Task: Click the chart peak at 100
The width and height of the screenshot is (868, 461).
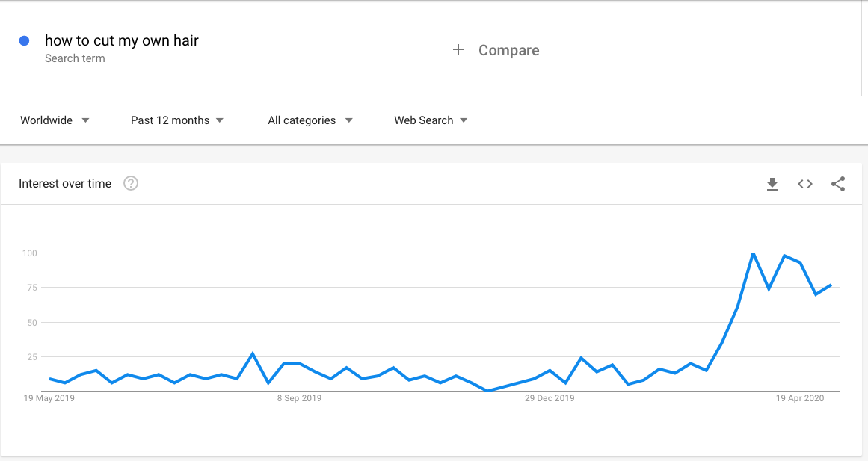Action: pos(753,253)
